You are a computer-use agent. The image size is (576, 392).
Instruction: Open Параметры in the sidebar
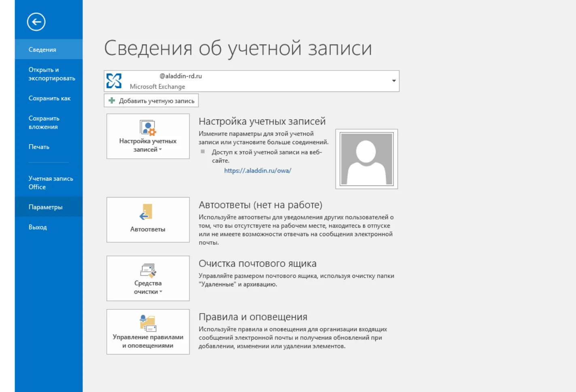click(49, 207)
